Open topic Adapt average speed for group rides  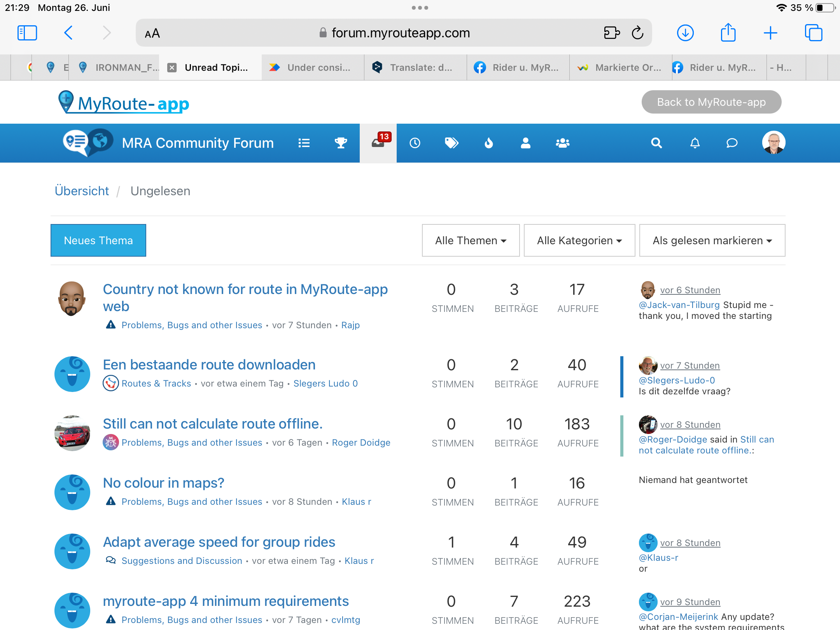click(219, 542)
